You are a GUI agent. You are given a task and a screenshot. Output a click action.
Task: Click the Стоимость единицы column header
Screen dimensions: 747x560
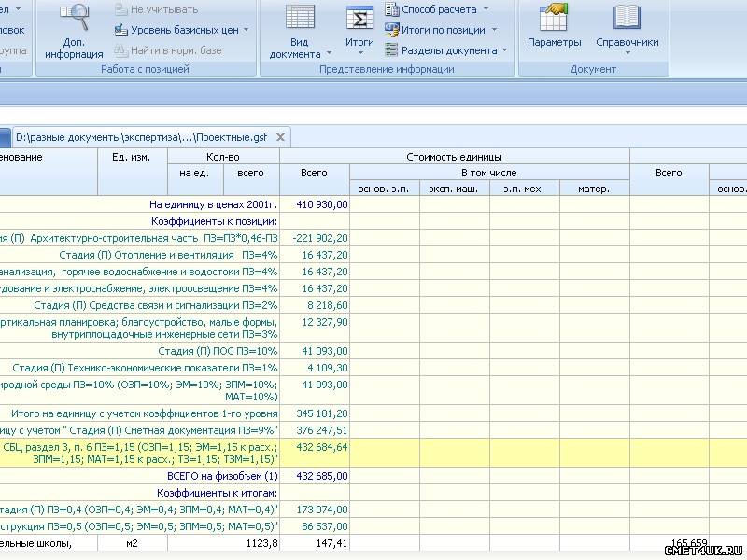coord(454,157)
